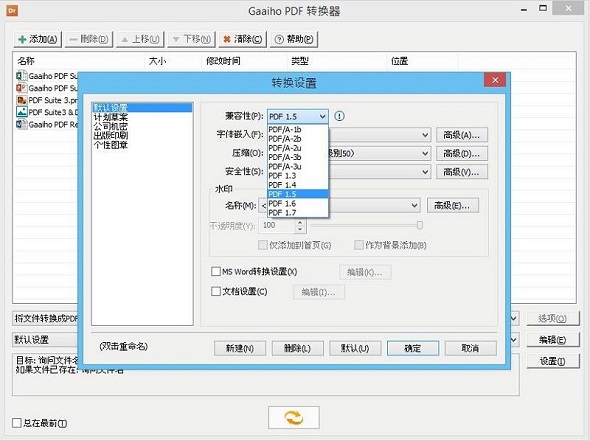Open the watermark name (名称) dropdown
The height and width of the screenshot is (441, 590).
[x=414, y=205]
